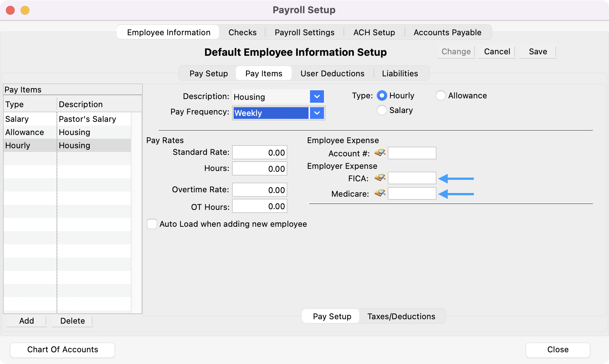Click the Medicare account lookup icon
This screenshot has height=364, width=609.
(x=380, y=193)
